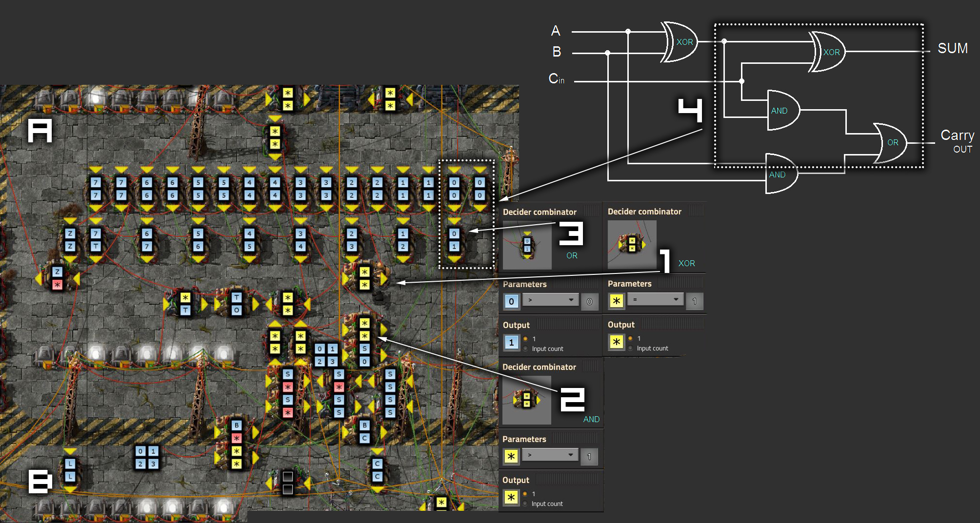This screenshot has width=980, height=523.
Task: Select constant combinator 0-1-2-3 near label B
Action: (147, 457)
